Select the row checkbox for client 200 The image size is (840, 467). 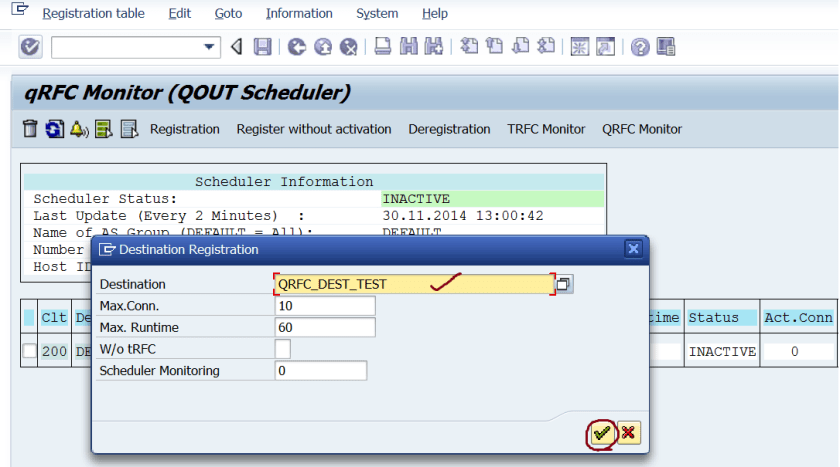[x=29, y=351]
